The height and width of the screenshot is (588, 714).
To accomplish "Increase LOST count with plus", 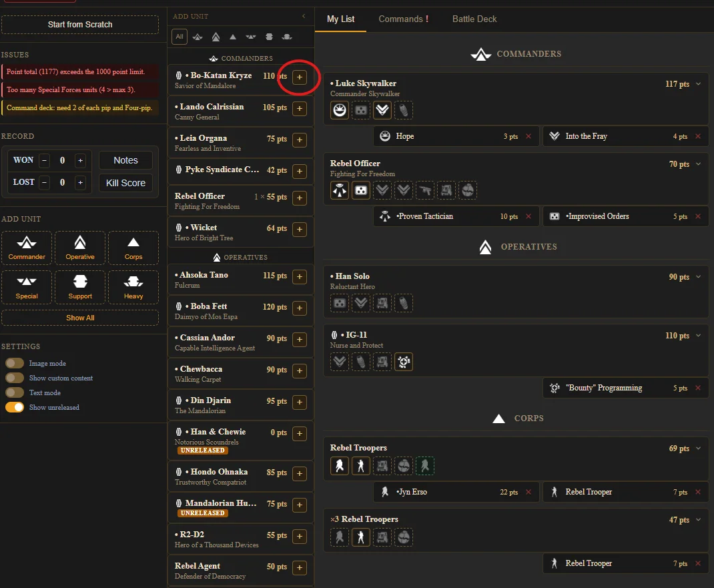I will tap(80, 183).
